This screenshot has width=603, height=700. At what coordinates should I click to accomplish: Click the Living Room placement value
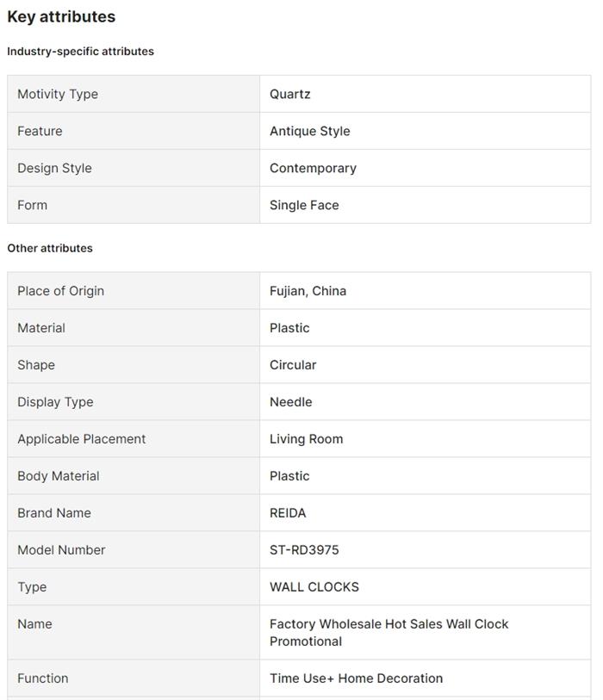coord(306,439)
